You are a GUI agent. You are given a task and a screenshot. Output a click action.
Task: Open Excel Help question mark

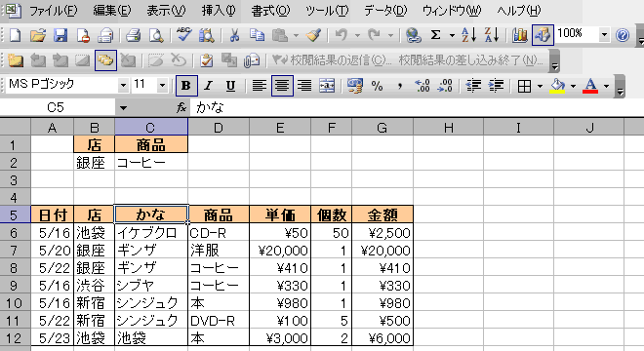(623, 35)
